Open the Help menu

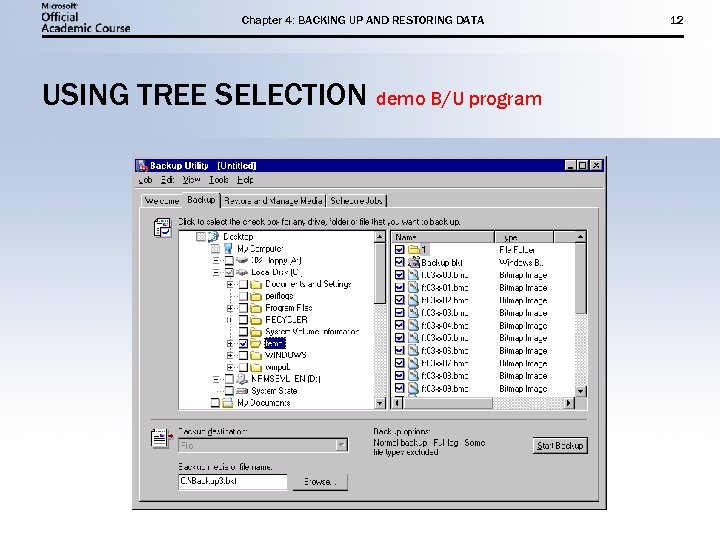point(245,180)
